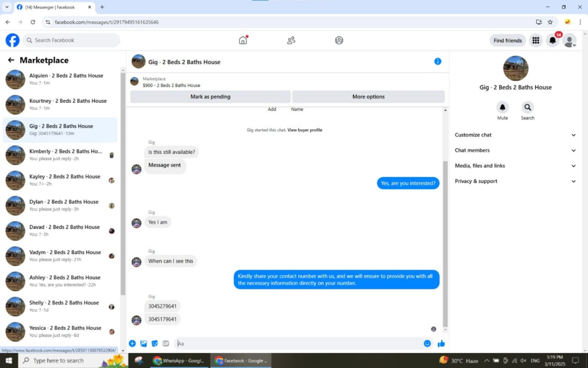Open conversation information icon

click(438, 61)
